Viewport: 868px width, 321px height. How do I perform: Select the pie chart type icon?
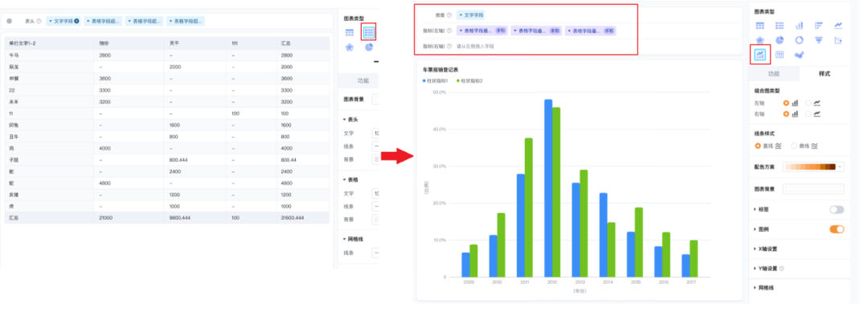click(780, 40)
